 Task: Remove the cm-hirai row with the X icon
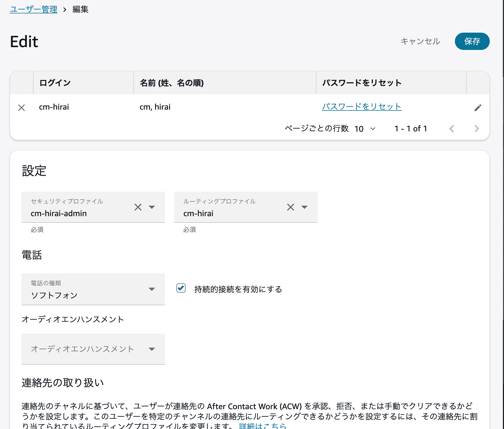coord(21,107)
